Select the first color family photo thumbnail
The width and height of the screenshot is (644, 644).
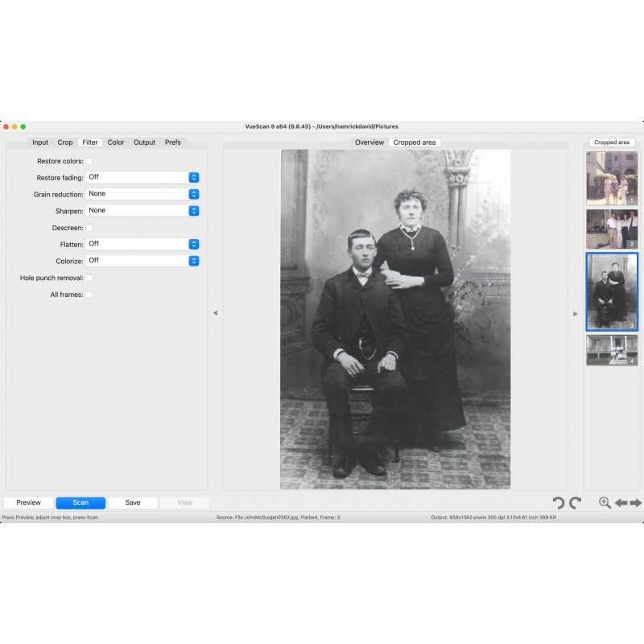pos(611,177)
